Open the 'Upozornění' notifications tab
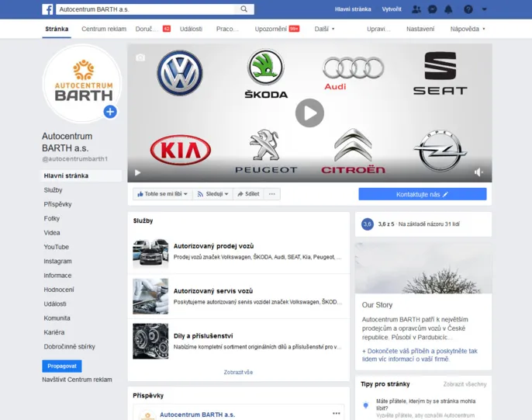 [x=277, y=29]
